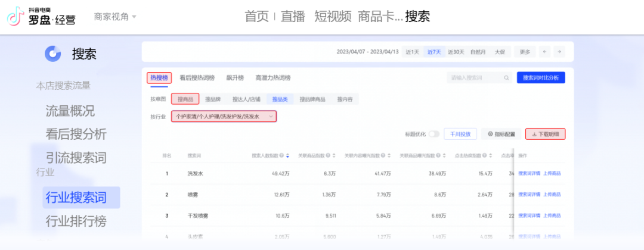Filter intent by 搜内容

click(345, 99)
